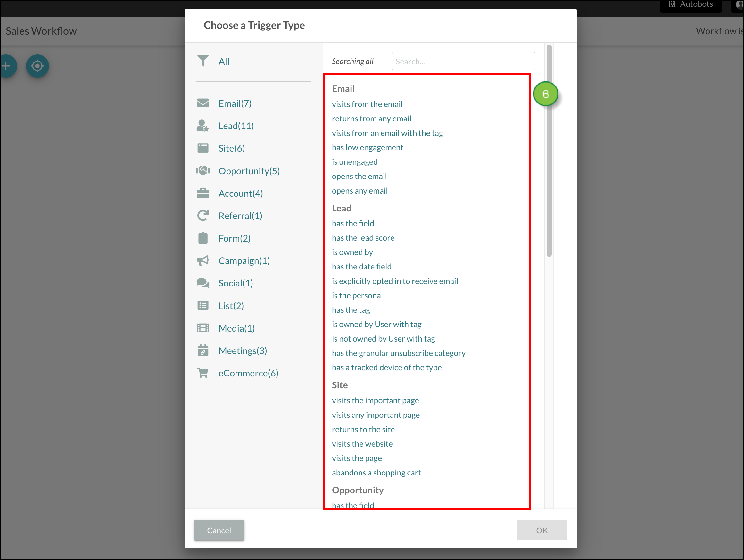744x560 pixels.
Task: Click the Cancel button
Action: coord(219,530)
